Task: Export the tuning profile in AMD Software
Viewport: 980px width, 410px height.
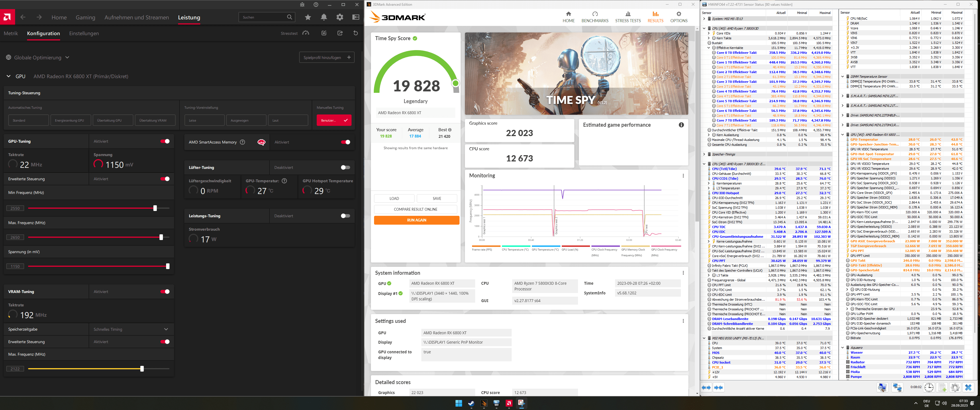Action: pos(340,33)
